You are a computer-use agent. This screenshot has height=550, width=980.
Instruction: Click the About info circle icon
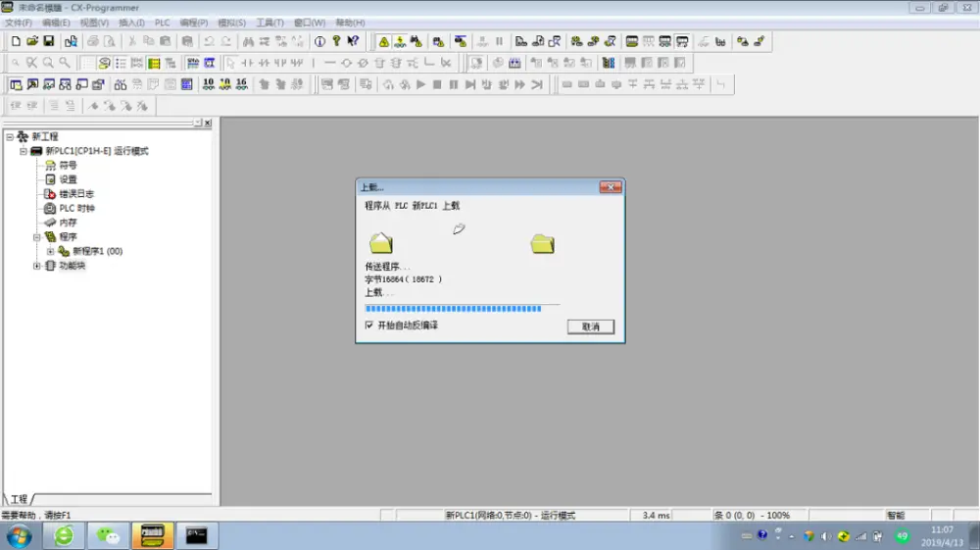tap(319, 41)
